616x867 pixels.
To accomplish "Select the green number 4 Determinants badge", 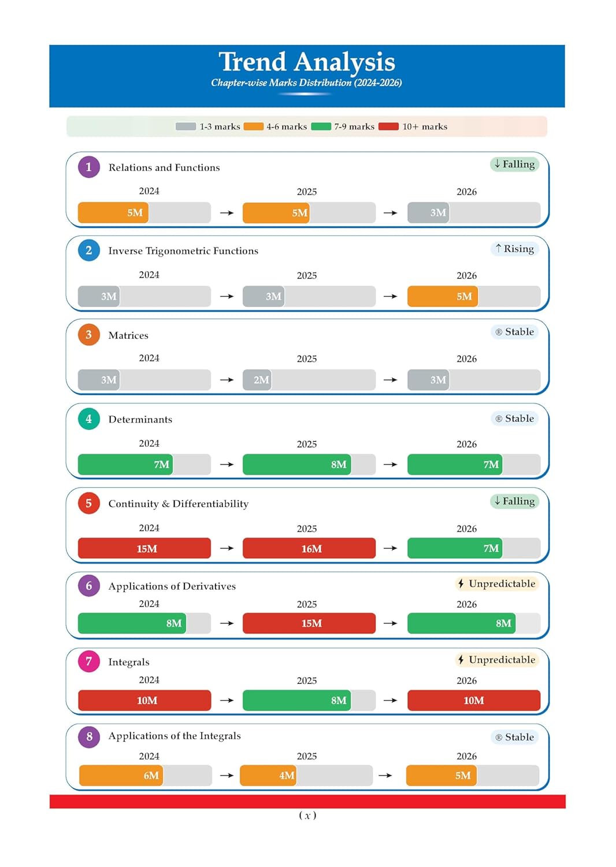I will [89, 419].
